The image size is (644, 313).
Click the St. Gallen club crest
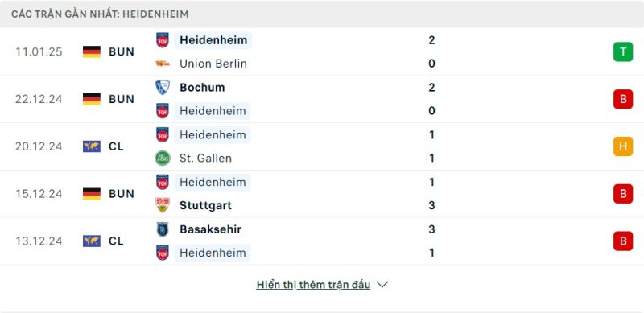[x=163, y=159]
